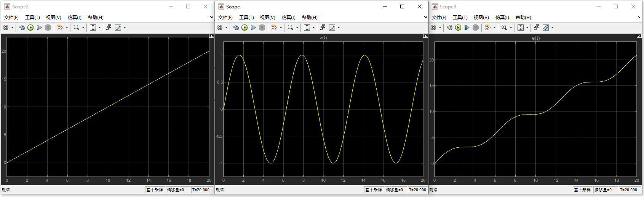Expand scale axes dropdown arrow in Scope2
The height and width of the screenshot is (197, 644).
(100, 27)
